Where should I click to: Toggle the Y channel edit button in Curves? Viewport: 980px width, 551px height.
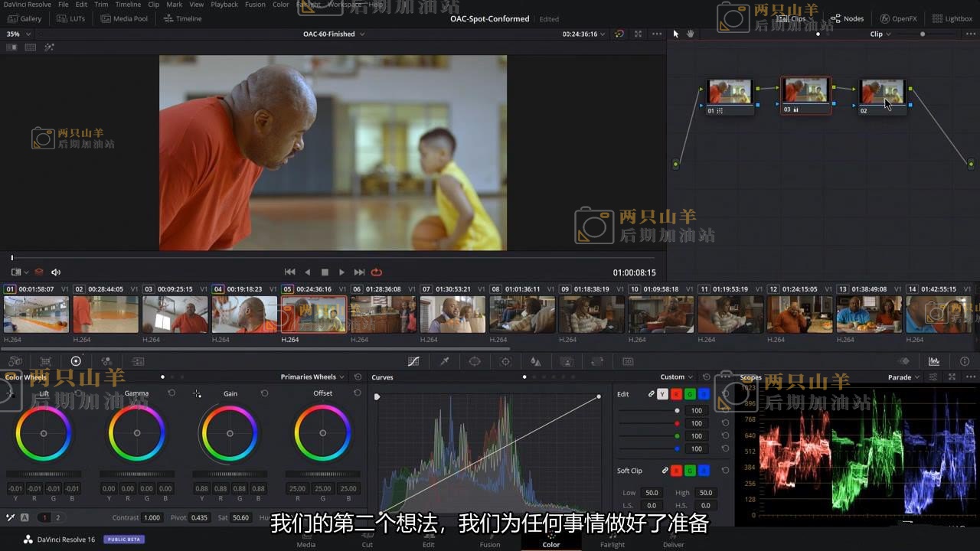coord(662,394)
